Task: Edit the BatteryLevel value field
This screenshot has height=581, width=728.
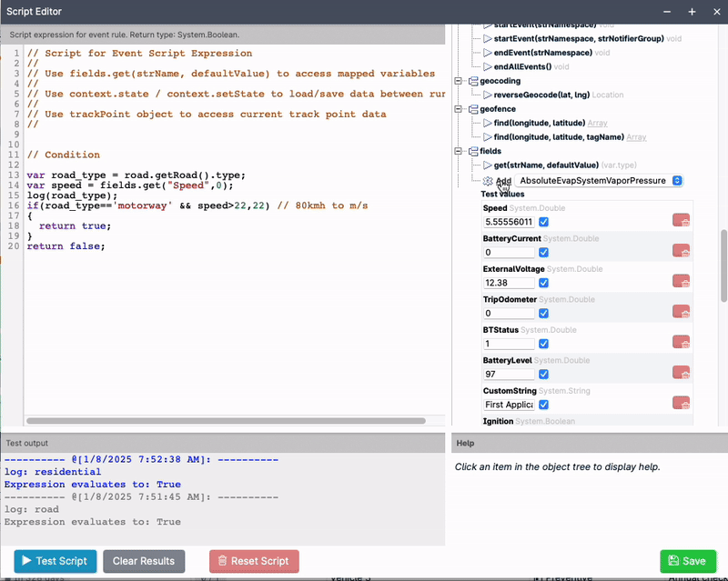Action: pos(509,375)
